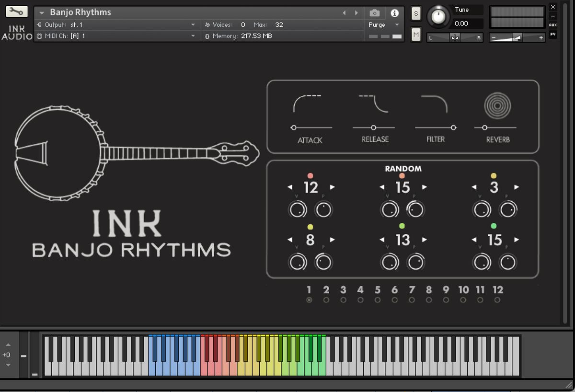Click the camera snapshot icon
The image size is (575, 392).
pos(374,13)
